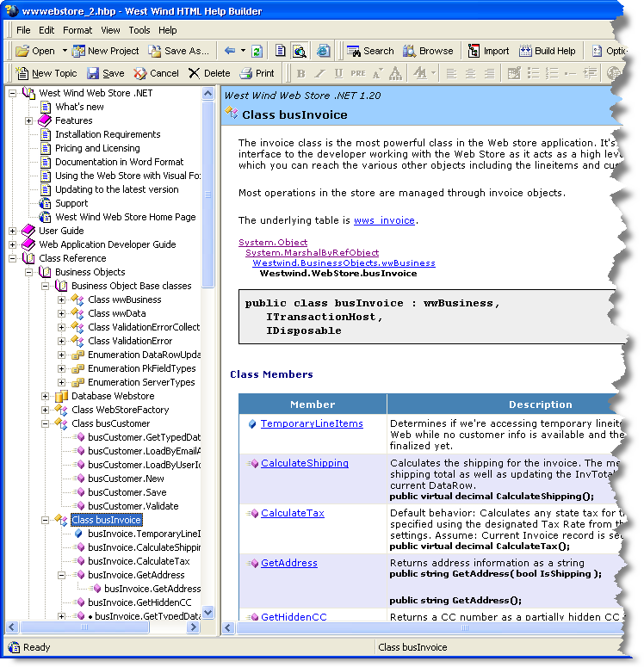
Task: Collapse the West Wind Web Store .NET root node
Action: pyautogui.click(x=13, y=93)
